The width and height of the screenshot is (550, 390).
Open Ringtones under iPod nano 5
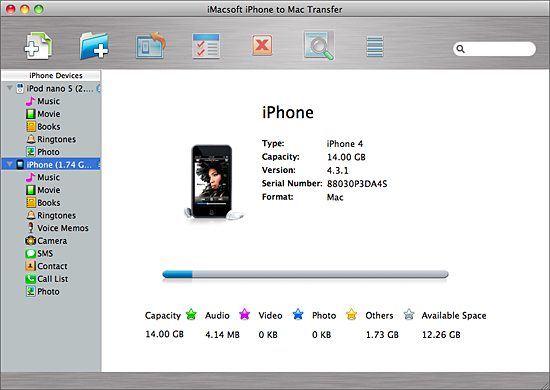(51, 139)
